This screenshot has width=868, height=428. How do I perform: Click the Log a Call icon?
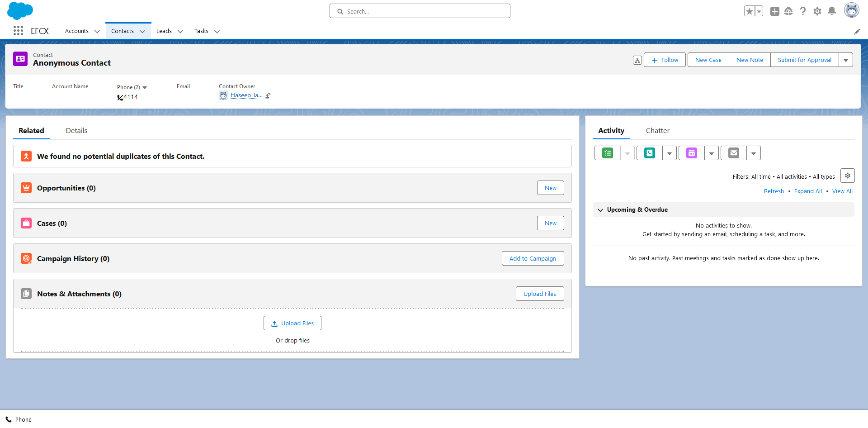(x=649, y=153)
